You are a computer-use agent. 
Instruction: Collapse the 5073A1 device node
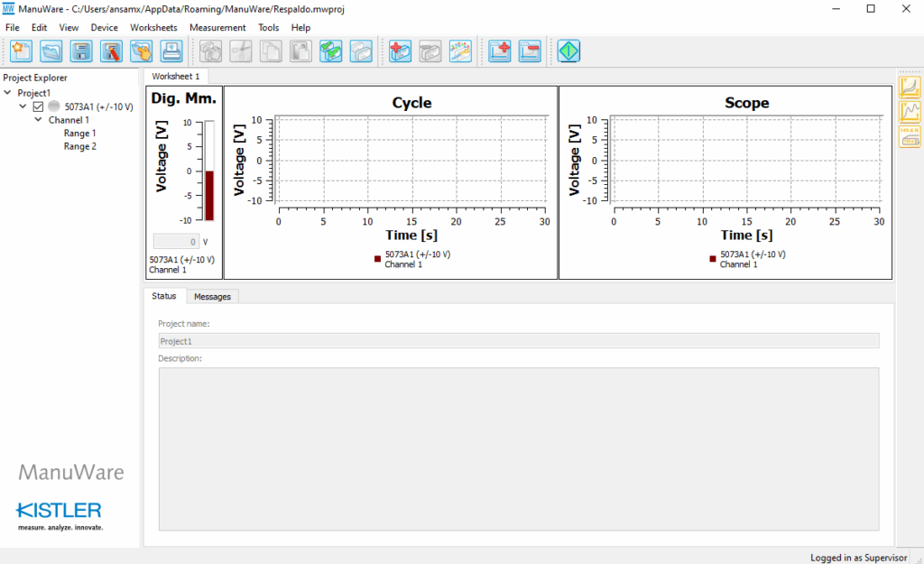(x=23, y=106)
